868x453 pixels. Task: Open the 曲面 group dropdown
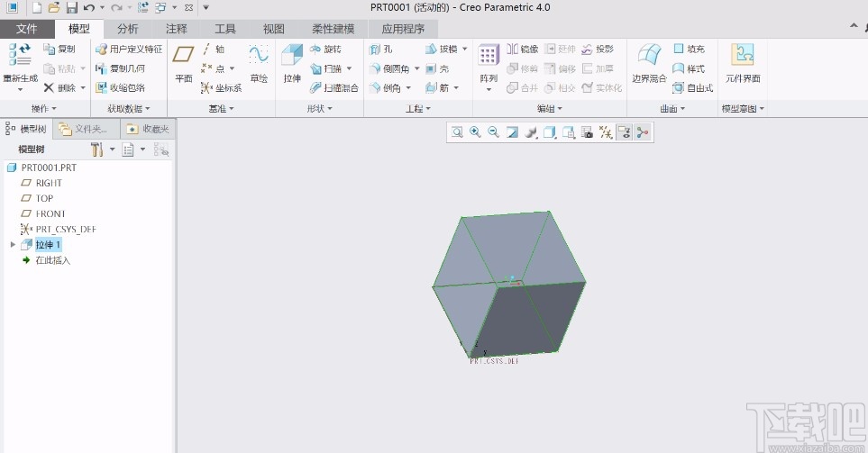pyautogui.click(x=672, y=109)
